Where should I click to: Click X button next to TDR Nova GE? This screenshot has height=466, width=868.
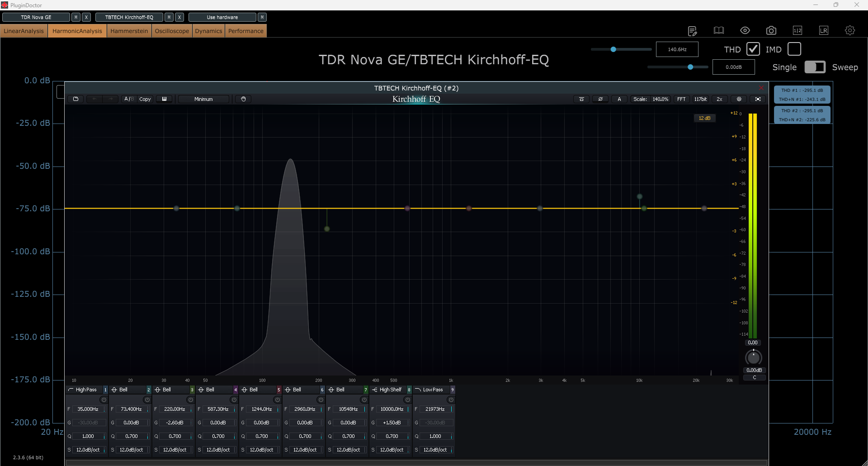tap(86, 17)
